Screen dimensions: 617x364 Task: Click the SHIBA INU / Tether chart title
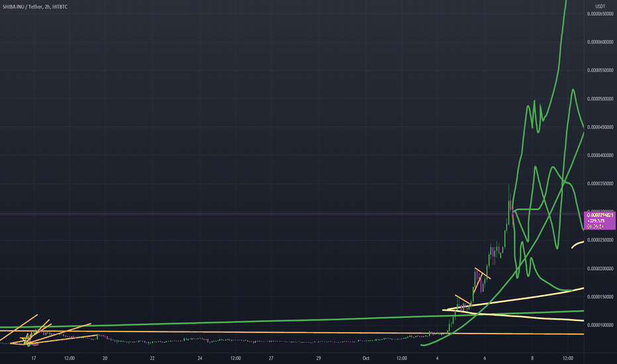click(35, 7)
